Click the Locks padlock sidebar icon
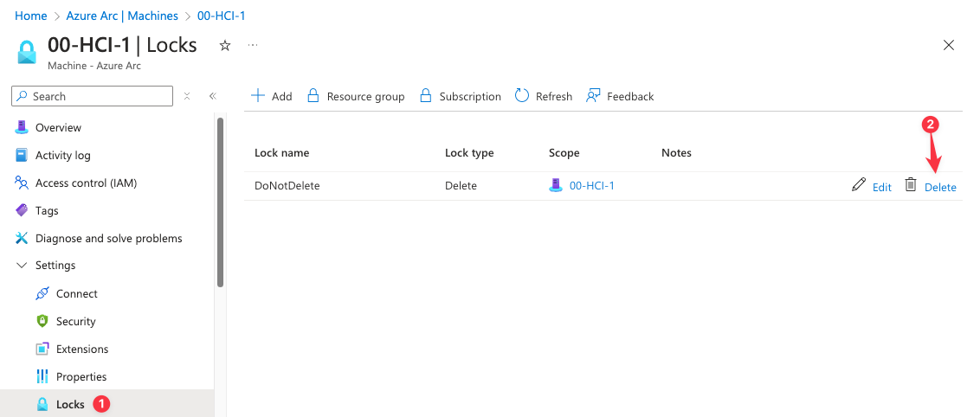The image size is (980, 417). point(42,405)
